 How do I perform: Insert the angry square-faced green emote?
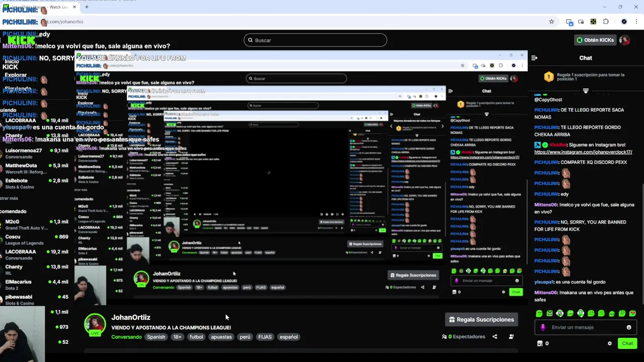pyautogui.click(x=549, y=313)
